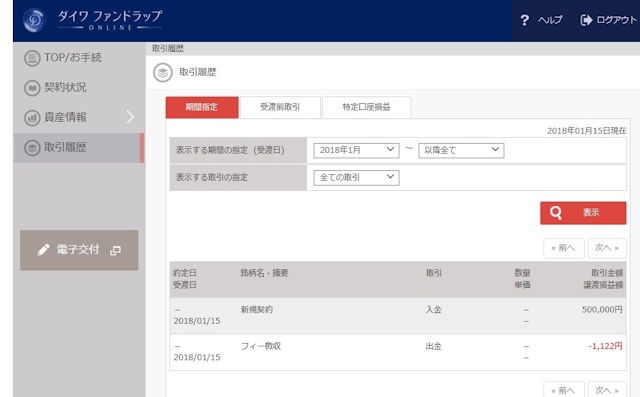640x397 pixels.
Task: Click the 表示する期間の指定 label
Action: click(230, 150)
